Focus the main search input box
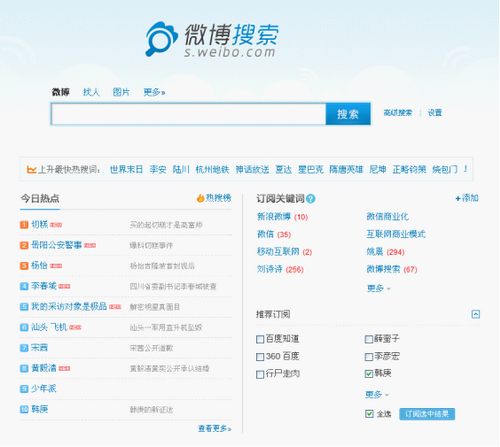This screenshot has height=447, width=500. pyautogui.click(x=189, y=114)
